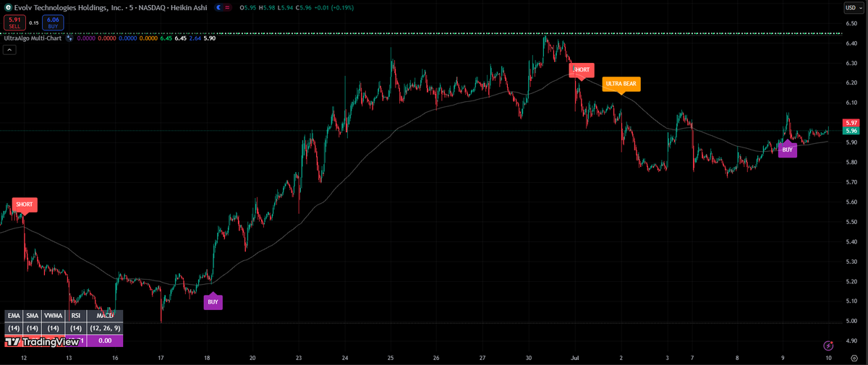Image resolution: width=868 pixels, height=365 pixels.
Task: Click the green 6.45 indicator value
Action: click(x=166, y=38)
